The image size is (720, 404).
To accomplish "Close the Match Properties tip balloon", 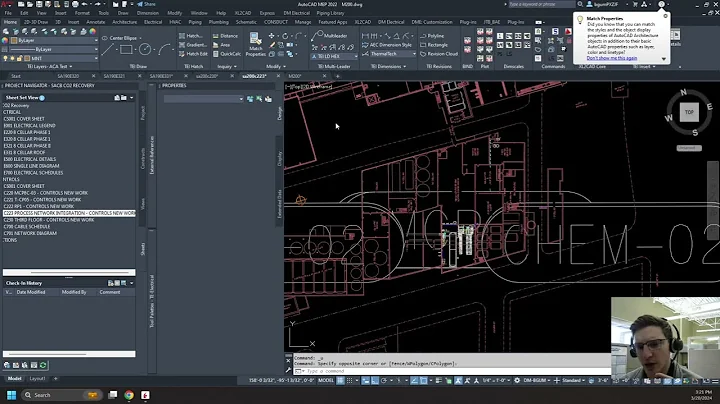I will click(665, 16).
